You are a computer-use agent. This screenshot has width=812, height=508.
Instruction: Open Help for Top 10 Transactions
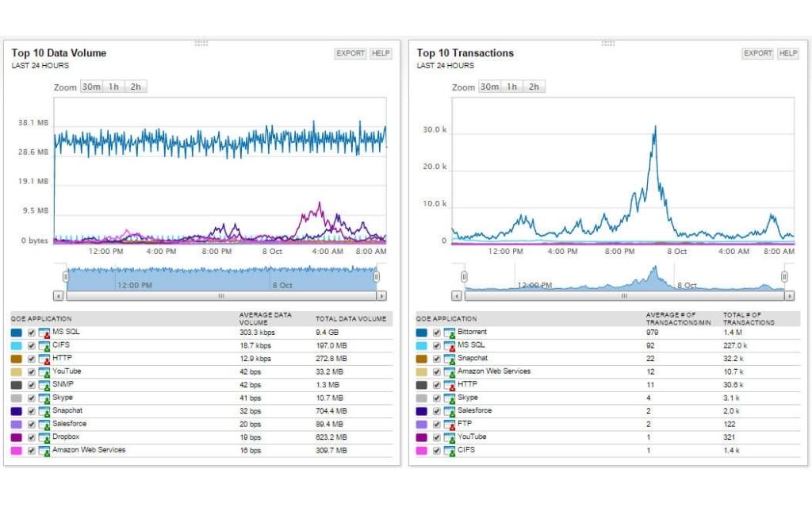(x=787, y=53)
